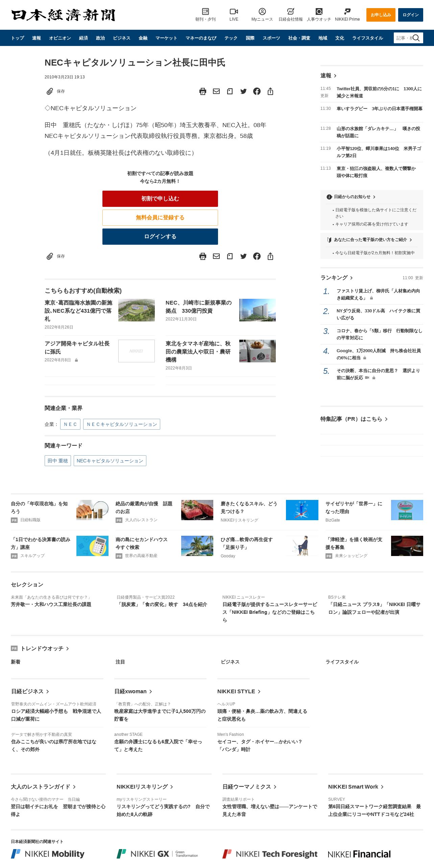Open the NIKKEI Smart Work section heading
Viewport: 434px width, 868px height.
(356, 787)
